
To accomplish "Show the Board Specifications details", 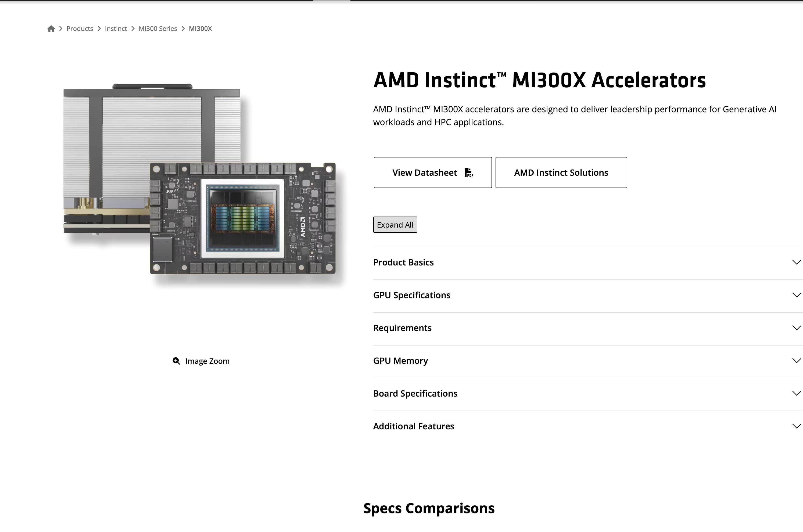I will 588,394.
